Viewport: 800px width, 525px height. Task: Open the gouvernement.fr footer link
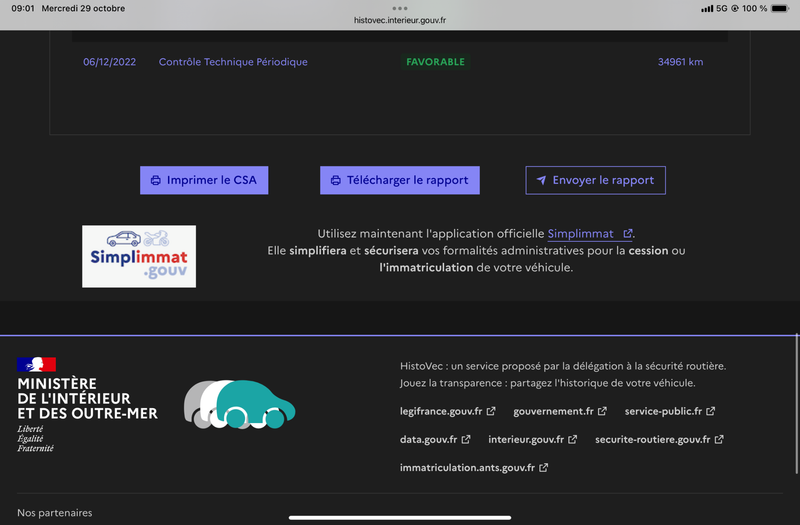click(x=553, y=411)
